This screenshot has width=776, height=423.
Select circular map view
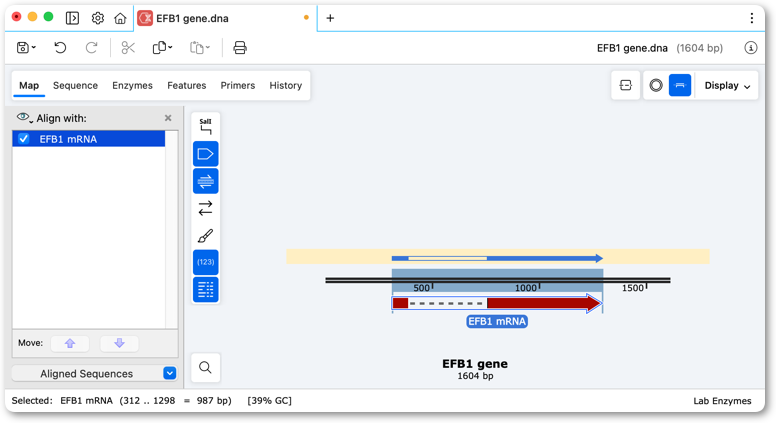tap(656, 86)
